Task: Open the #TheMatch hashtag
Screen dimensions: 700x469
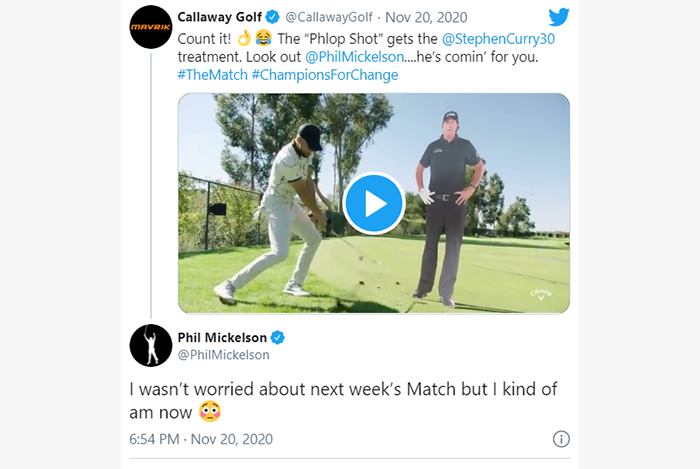Action: [x=212, y=75]
